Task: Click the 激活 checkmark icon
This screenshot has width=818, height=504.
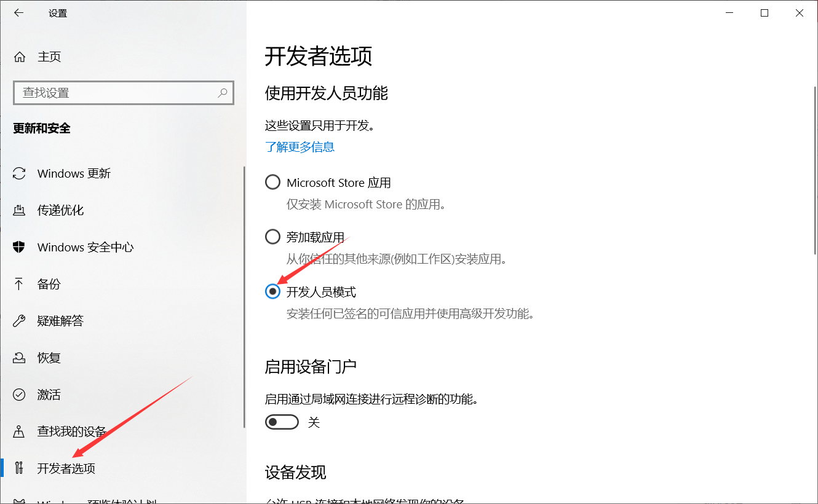Action: (x=18, y=394)
